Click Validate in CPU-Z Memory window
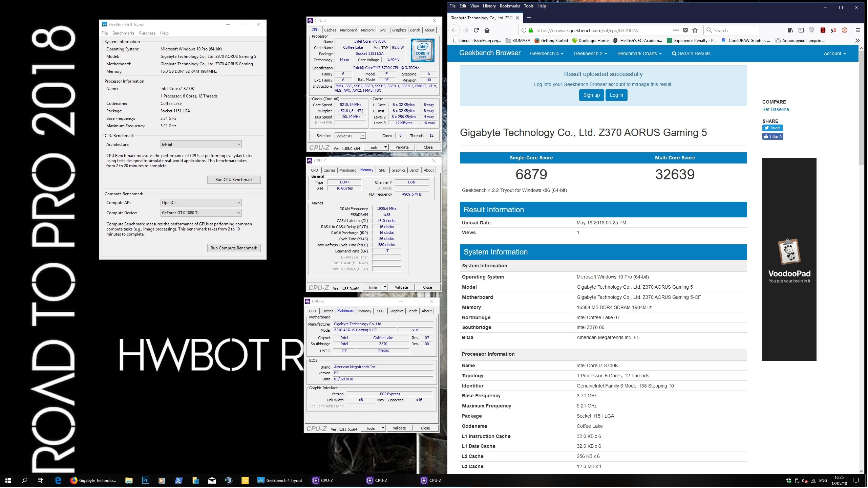 402,288
